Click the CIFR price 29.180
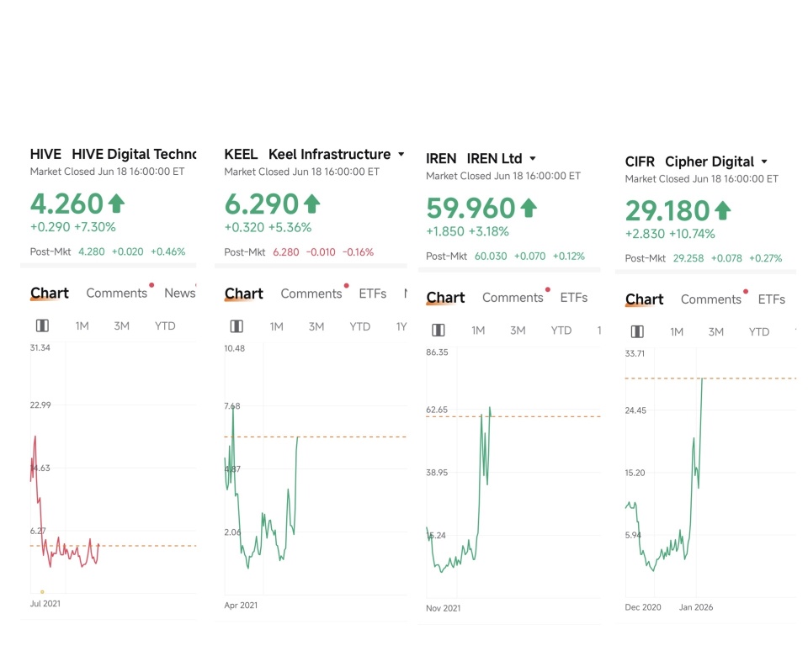 [x=667, y=210]
